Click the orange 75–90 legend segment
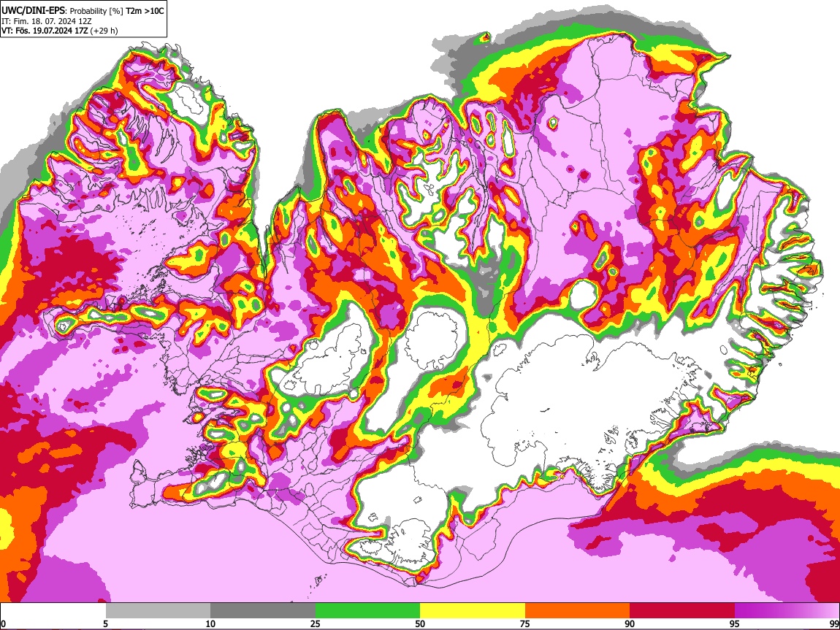 [578, 610]
